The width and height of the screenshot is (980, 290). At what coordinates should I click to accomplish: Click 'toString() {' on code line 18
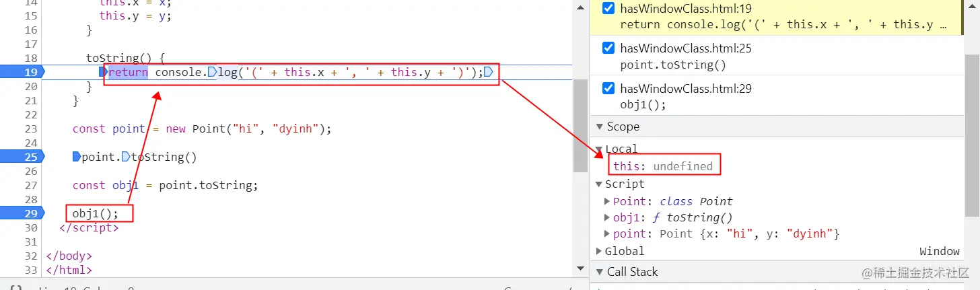click(x=126, y=59)
